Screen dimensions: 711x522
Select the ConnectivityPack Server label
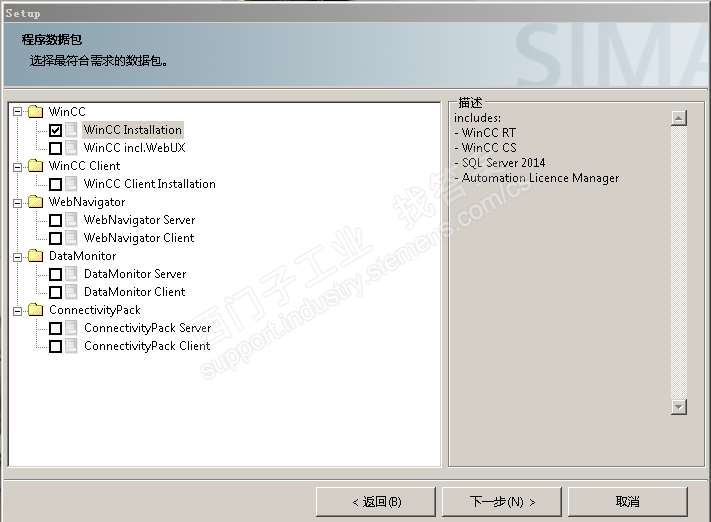click(x=148, y=328)
